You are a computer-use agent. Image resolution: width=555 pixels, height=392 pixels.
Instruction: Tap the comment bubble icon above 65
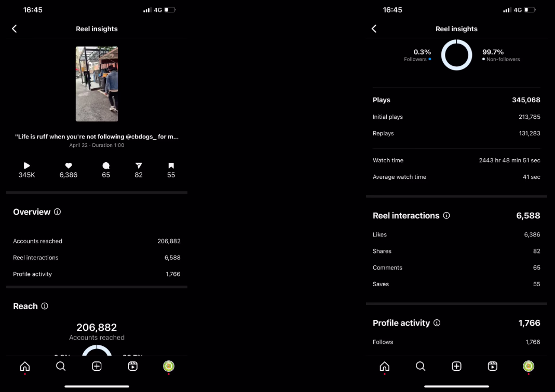point(106,165)
